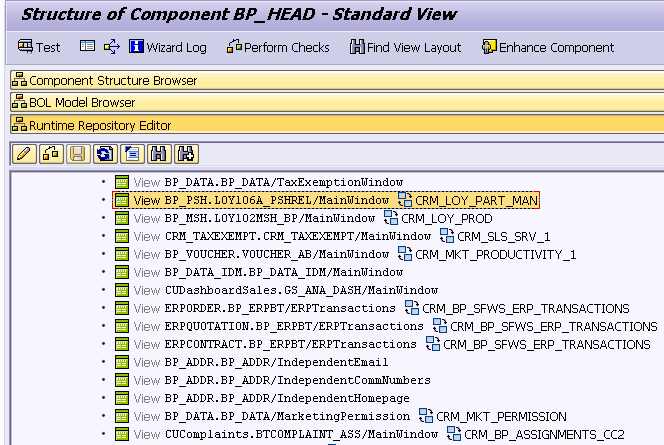Click switch icon beside CRM_LOY_PROD
The height and width of the screenshot is (445, 664).
(x=390, y=218)
